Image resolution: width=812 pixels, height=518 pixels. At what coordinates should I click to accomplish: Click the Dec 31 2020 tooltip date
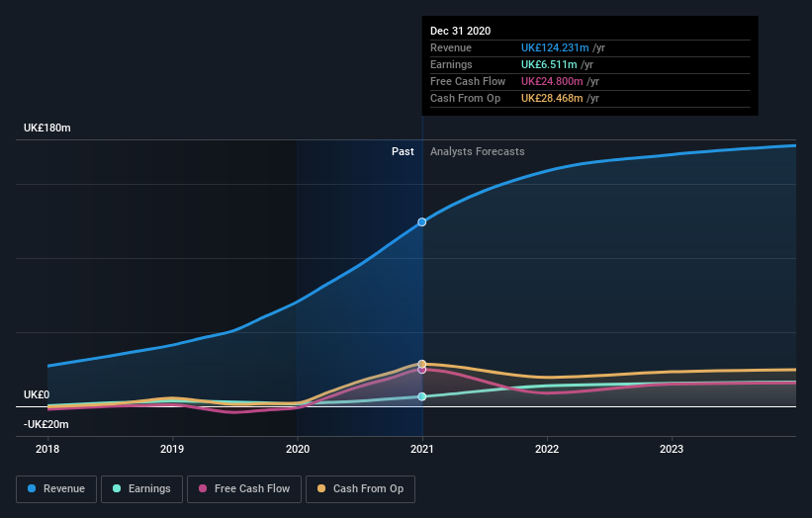[460, 31]
